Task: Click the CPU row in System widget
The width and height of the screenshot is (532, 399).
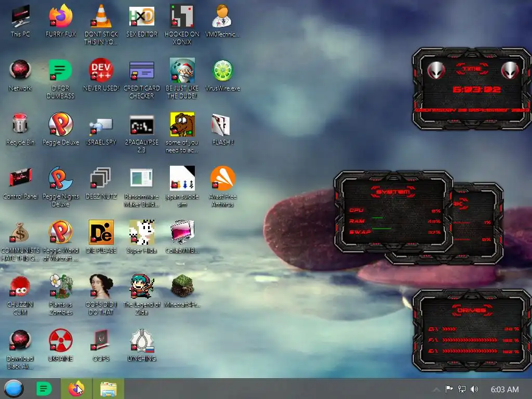Action: [395, 211]
